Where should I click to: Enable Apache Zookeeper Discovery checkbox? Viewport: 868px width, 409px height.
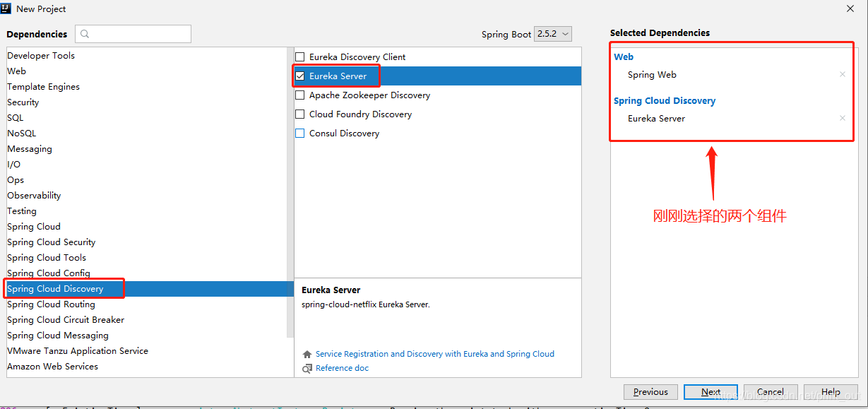click(x=300, y=95)
